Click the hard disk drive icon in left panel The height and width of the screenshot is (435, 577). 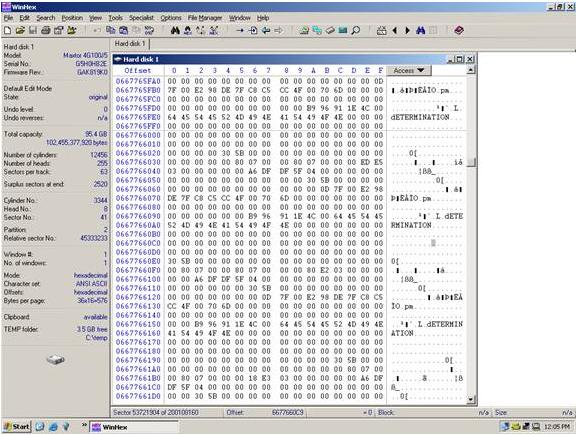[x=56, y=359]
